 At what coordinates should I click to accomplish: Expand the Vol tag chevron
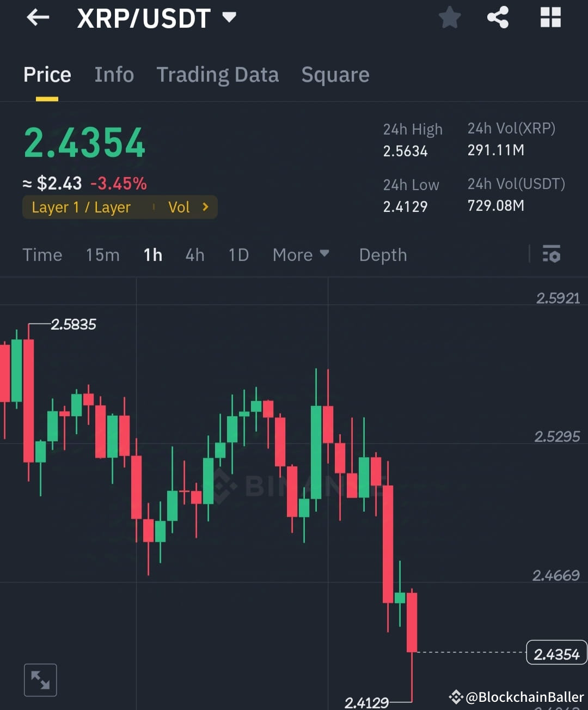(x=205, y=207)
